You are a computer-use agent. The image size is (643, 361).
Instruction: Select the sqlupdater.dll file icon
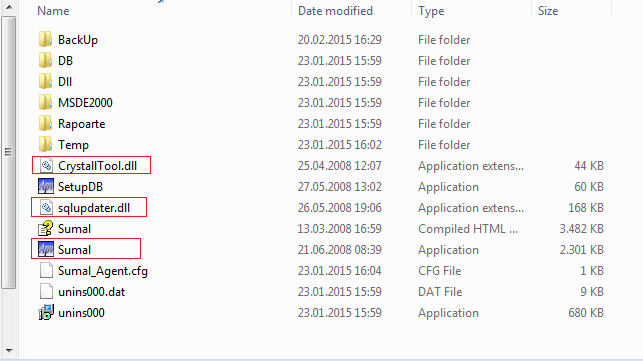point(46,208)
